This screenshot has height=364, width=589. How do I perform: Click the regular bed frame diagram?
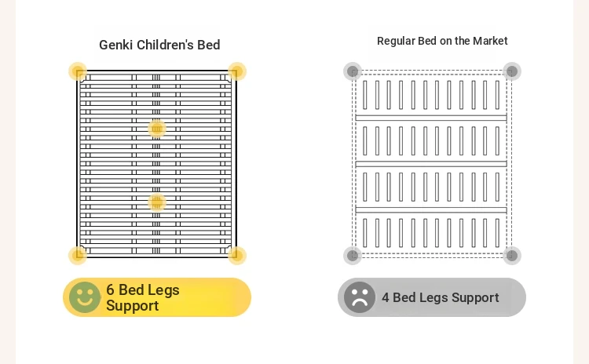click(x=431, y=164)
